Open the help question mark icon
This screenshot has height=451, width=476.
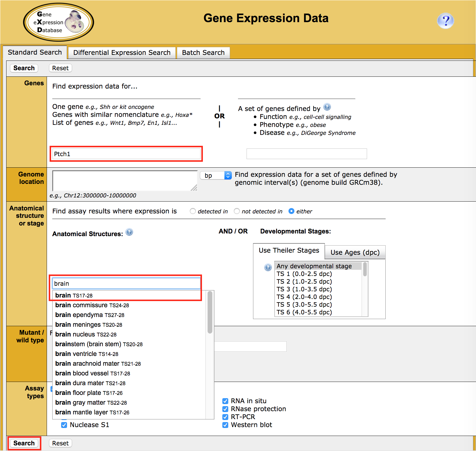point(445,21)
